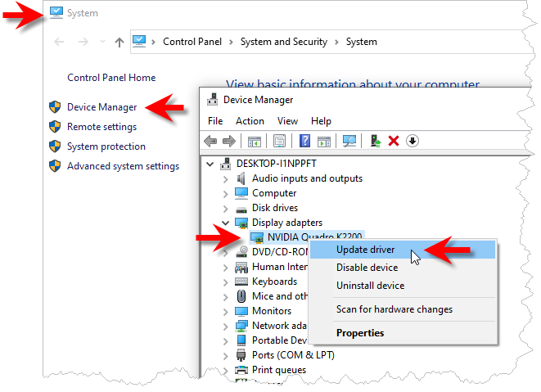Collapse the Display adapters node
This screenshot has width=541, height=392.
click(226, 223)
